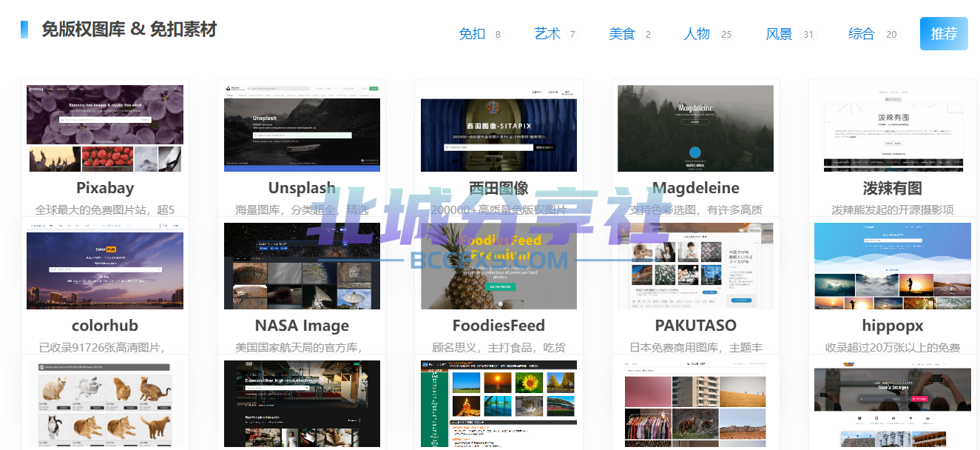
Task: Open the colorhub site thumbnail
Action: tap(105, 266)
